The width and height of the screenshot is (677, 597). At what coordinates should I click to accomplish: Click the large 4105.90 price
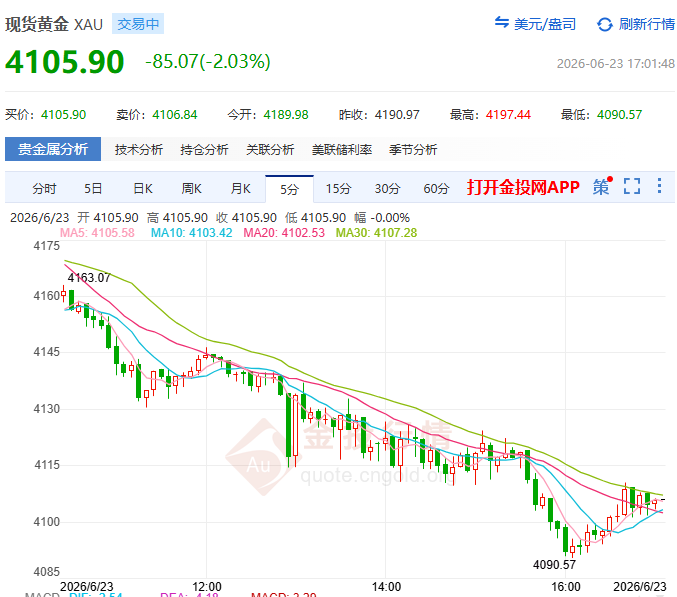pos(65,62)
